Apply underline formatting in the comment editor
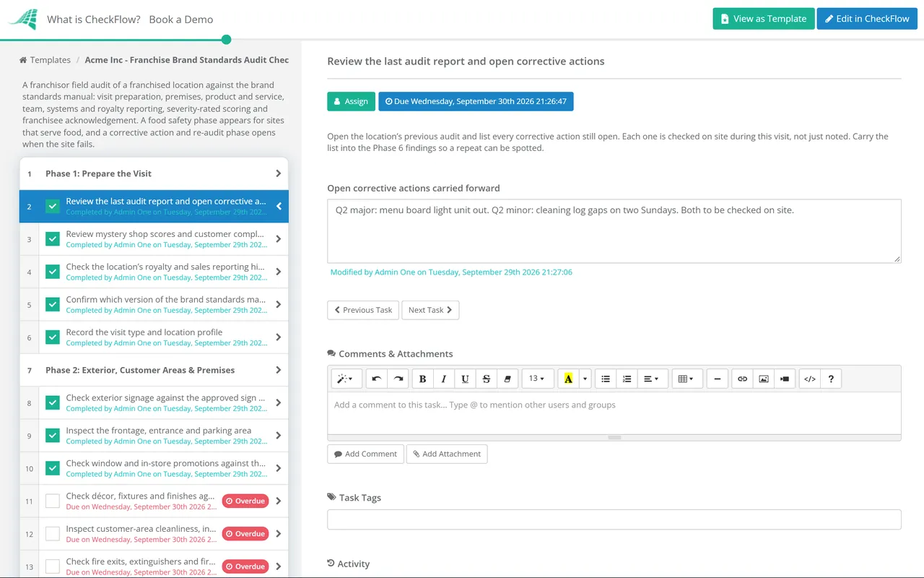 coord(465,379)
